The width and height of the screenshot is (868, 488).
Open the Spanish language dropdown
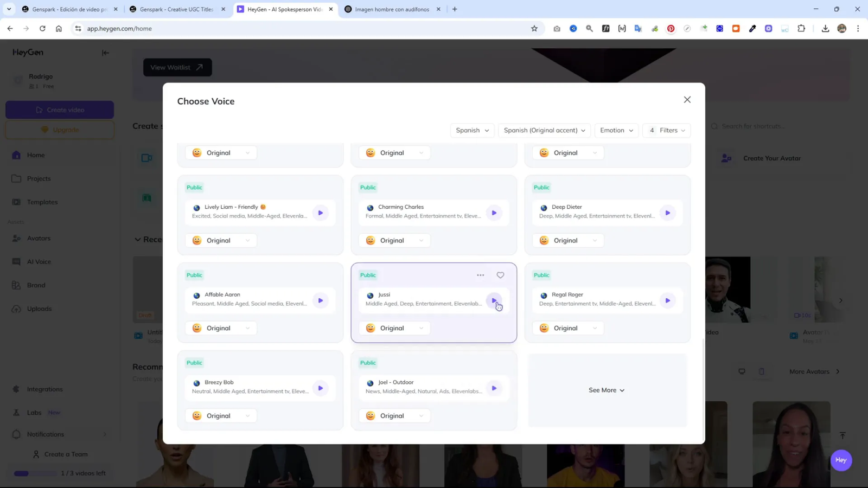472,130
